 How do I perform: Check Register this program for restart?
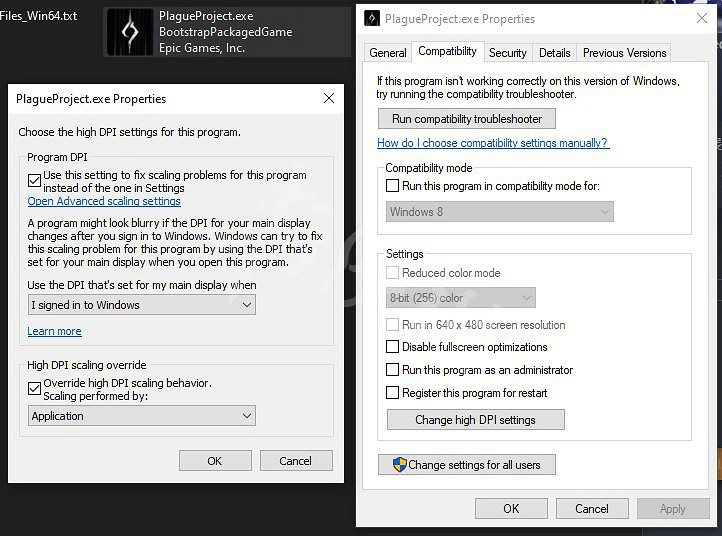pos(393,393)
